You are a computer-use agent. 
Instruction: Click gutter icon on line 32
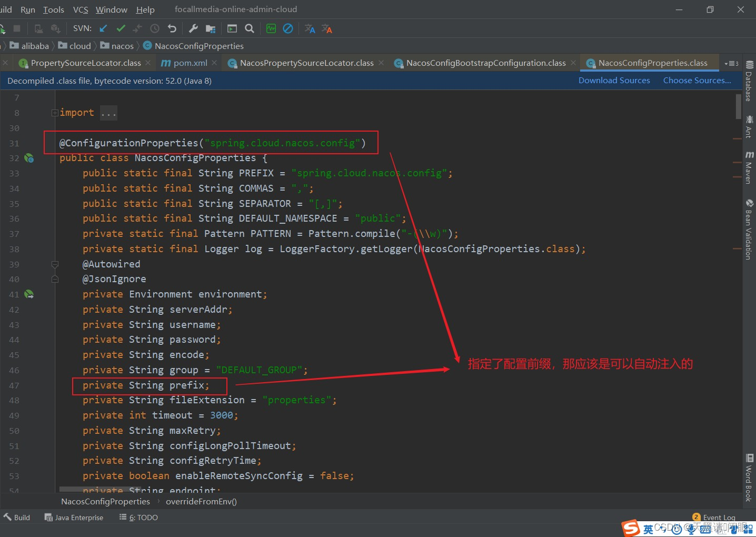pos(29,158)
